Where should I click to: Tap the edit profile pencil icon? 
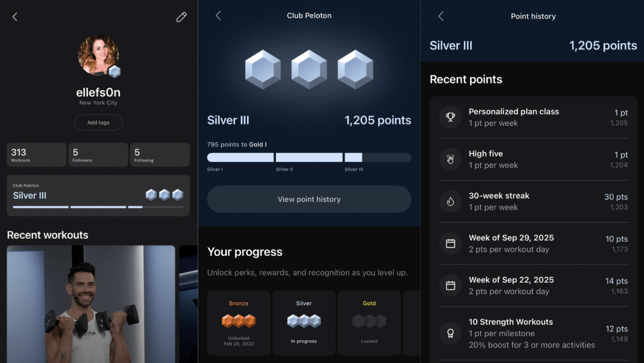(x=182, y=17)
